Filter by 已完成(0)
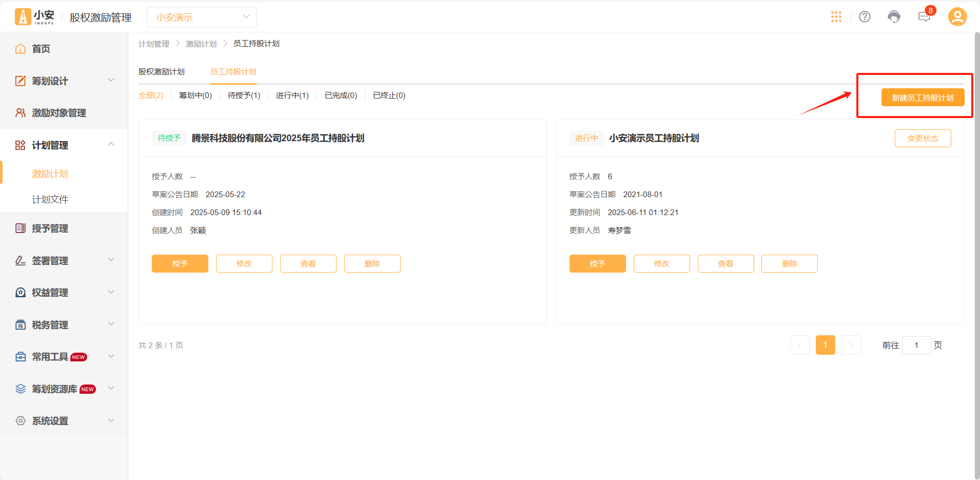Viewport: 980px width, 480px height. click(x=341, y=95)
